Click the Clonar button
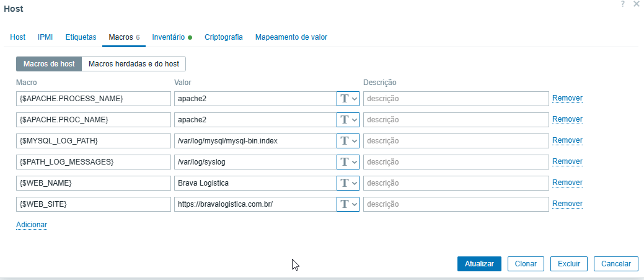 click(526, 264)
